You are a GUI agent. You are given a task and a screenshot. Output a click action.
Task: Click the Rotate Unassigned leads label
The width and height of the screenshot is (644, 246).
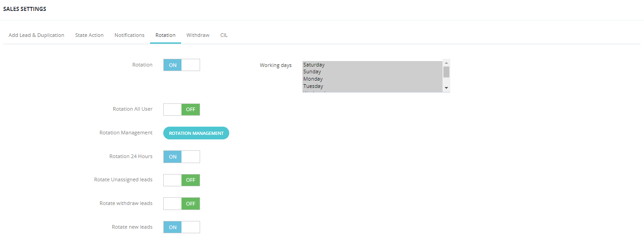click(123, 179)
